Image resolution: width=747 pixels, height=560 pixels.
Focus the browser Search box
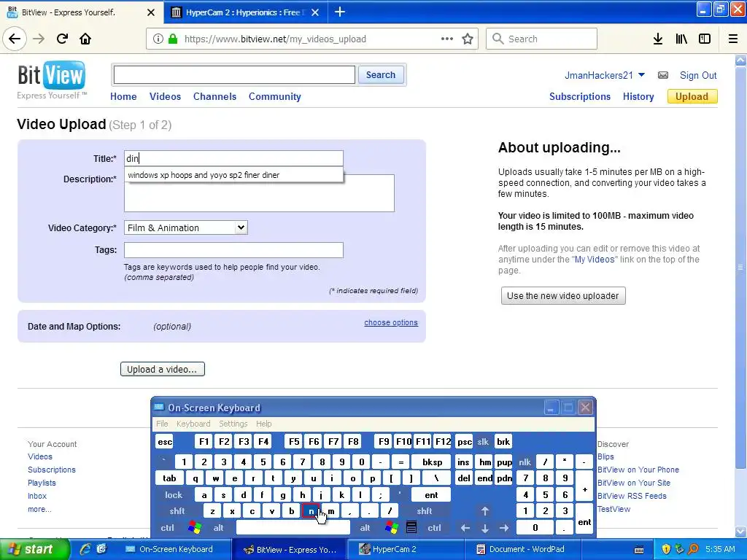[x=541, y=39]
